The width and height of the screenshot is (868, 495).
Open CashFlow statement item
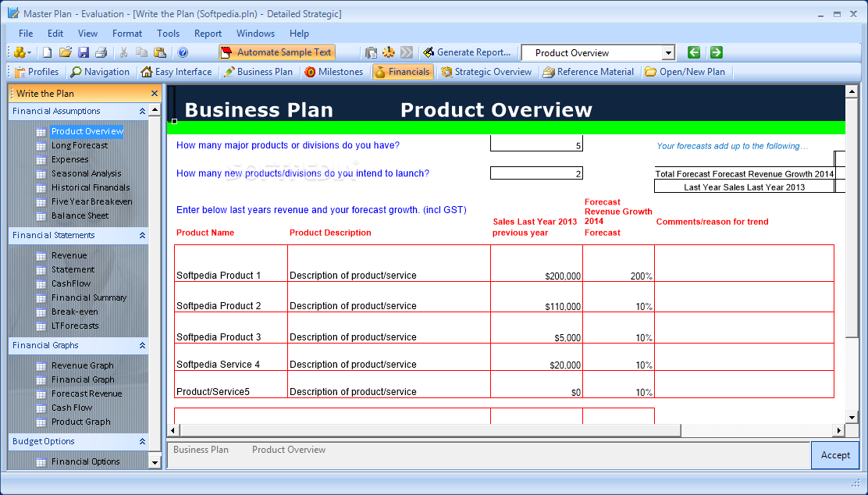(x=71, y=283)
